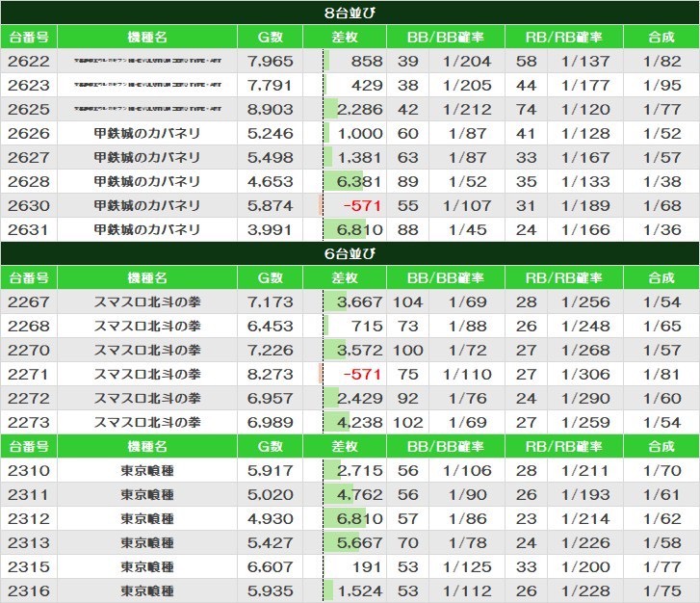Click machine number 2627
The width and height of the screenshot is (700, 603).
[x=29, y=158]
